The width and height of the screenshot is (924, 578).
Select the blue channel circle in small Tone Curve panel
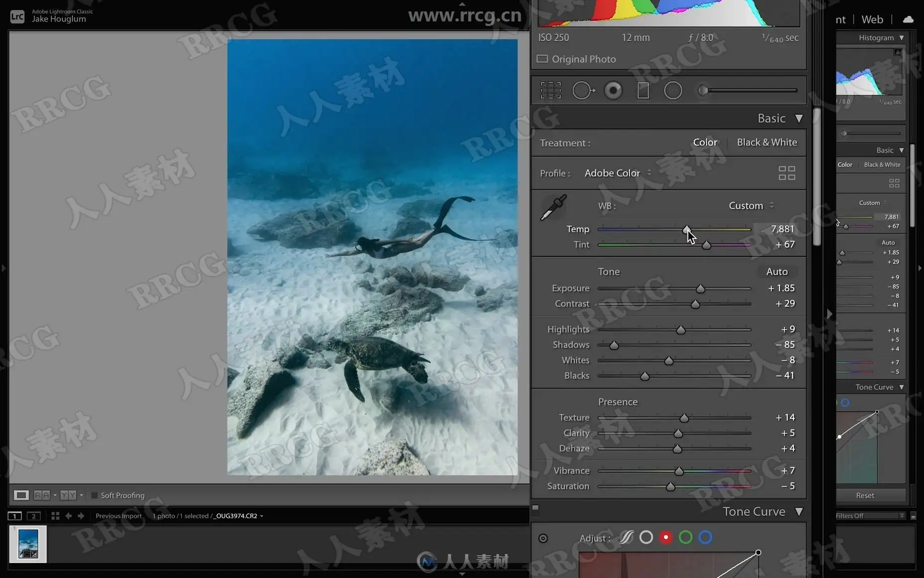click(x=845, y=403)
